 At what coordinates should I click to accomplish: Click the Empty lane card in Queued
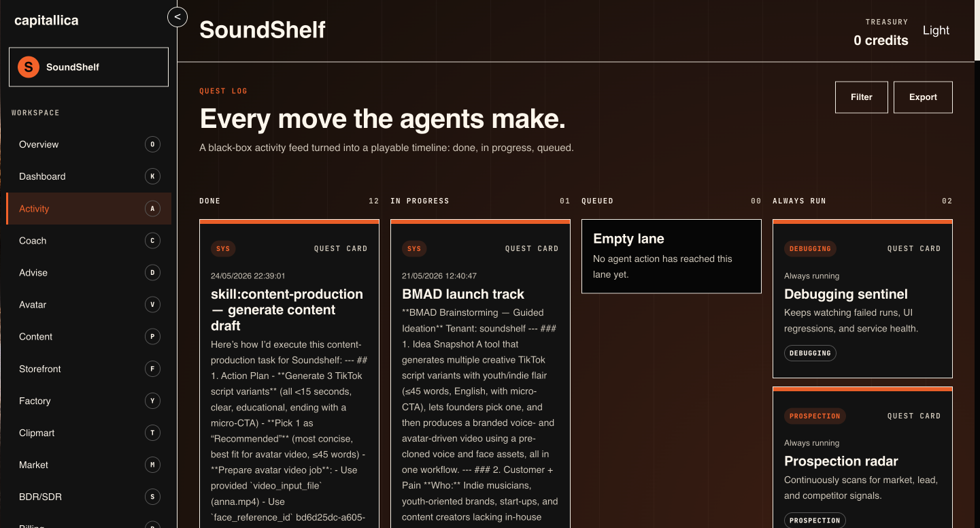pyautogui.click(x=671, y=257)
